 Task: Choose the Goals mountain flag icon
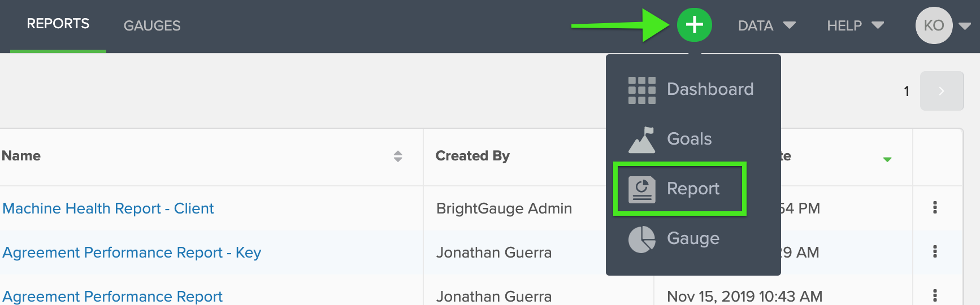pos(642,140)
